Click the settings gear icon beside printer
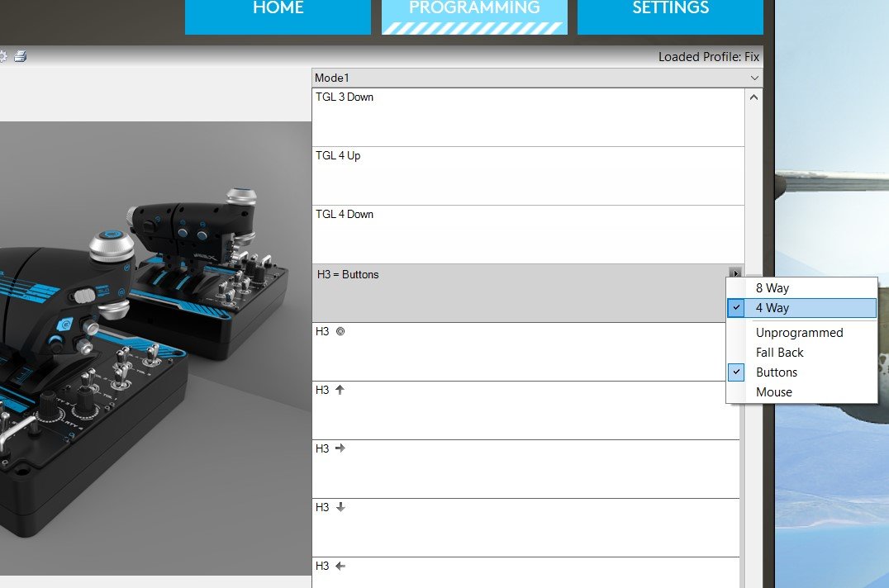Screen dimensions: 889x588 click(x=2, y=56)
